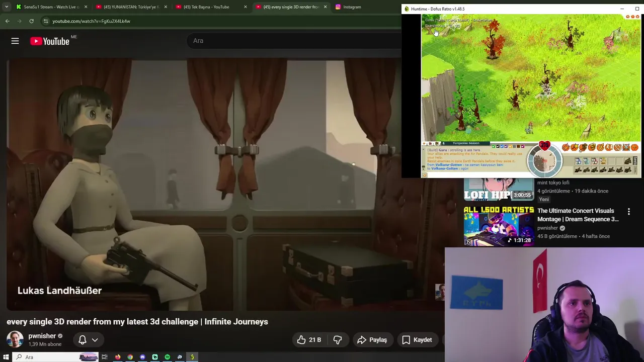Click the browser address bar URL

point(91,21)
